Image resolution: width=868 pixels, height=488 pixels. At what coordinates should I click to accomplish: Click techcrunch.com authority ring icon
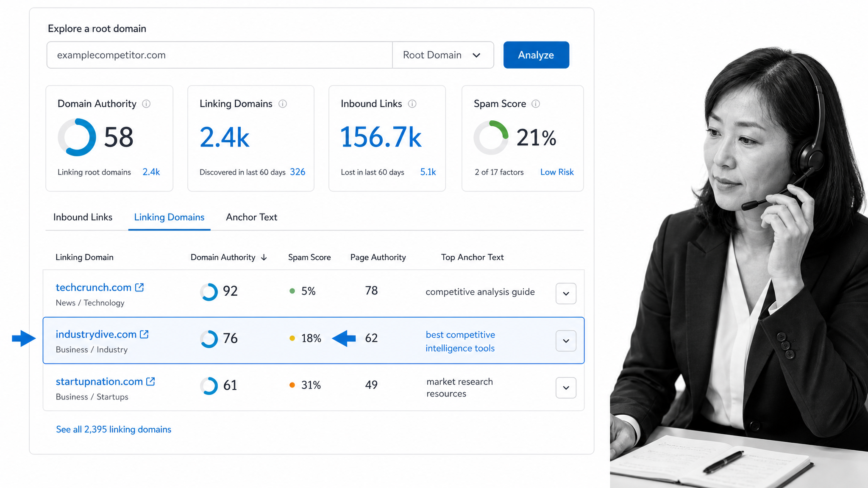coord(209,292)
